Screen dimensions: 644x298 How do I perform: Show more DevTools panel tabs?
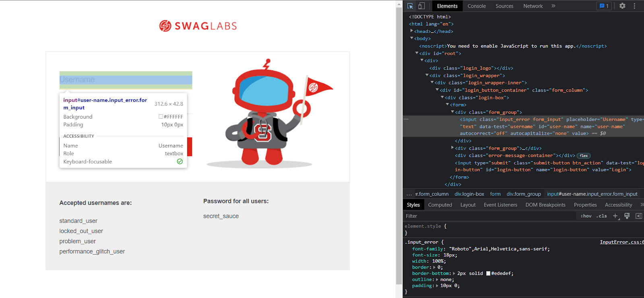553,6
